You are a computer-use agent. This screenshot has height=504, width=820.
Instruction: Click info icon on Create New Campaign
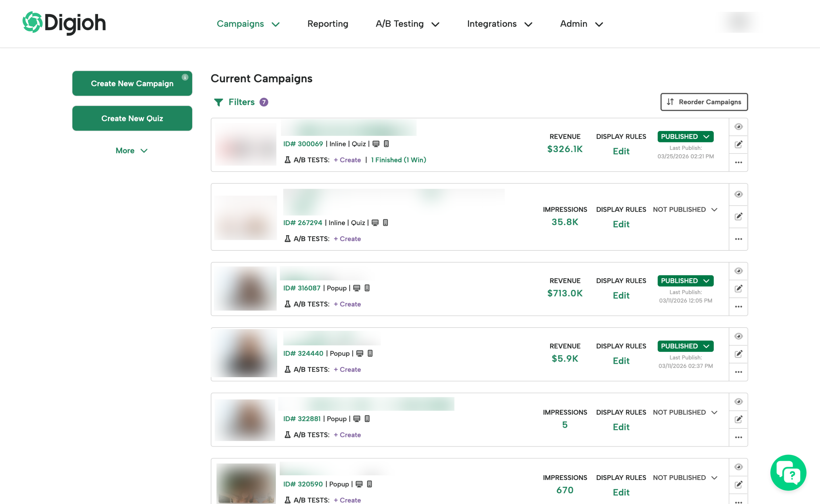(x=185, y=77)
